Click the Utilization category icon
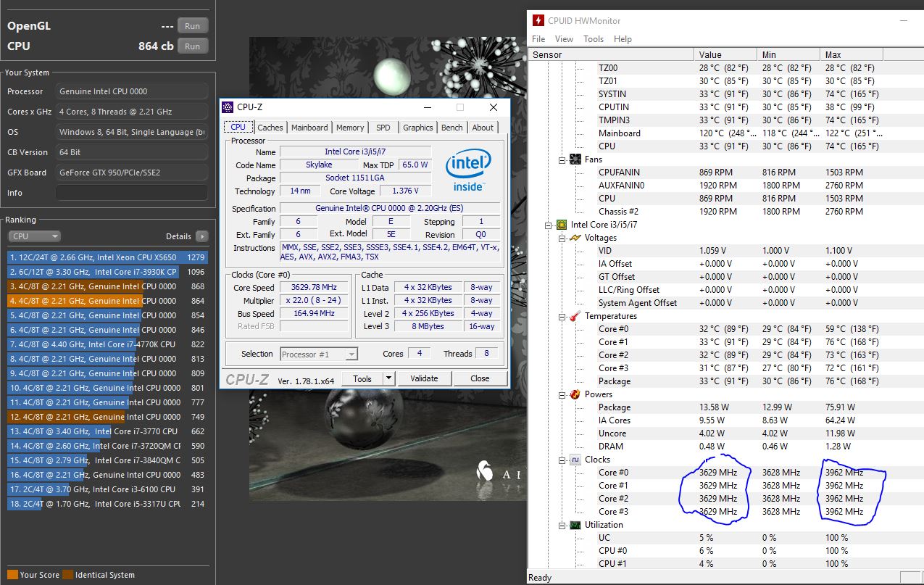Viewport: 924px width, 585px height. pyautogui.click(x=575, y=525)
